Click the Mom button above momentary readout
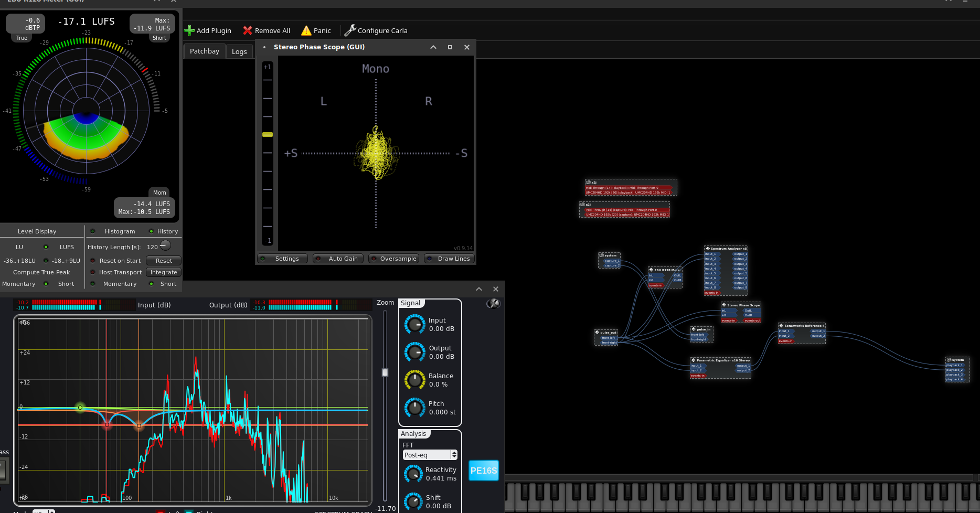The image size is (980, 513). click(x=159, y=193)
